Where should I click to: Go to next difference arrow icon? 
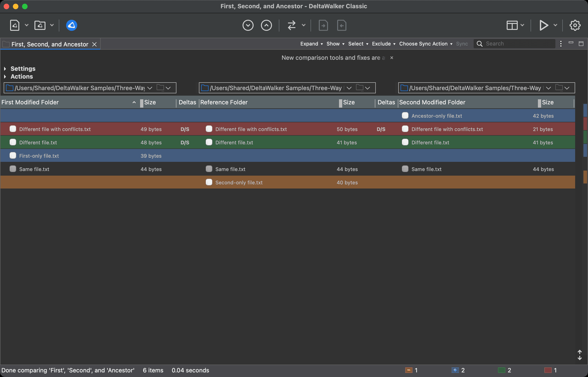point(248,25)
